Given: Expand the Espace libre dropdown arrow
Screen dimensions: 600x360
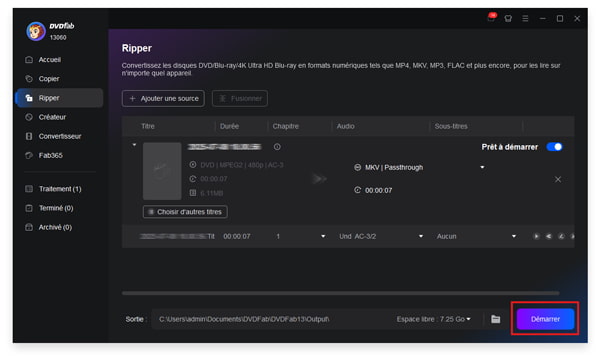Looking at the screenshot, I should click(469, 319).
